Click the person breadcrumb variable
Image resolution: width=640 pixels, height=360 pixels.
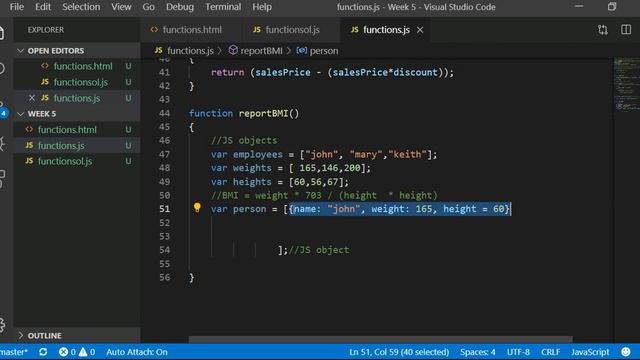pos(317,51)
